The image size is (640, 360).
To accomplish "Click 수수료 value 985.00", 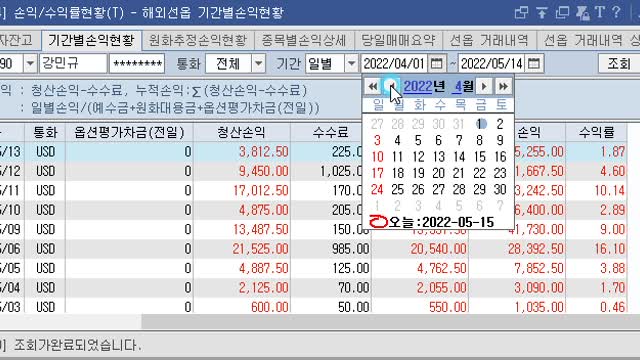I will (x=351, y=249).
